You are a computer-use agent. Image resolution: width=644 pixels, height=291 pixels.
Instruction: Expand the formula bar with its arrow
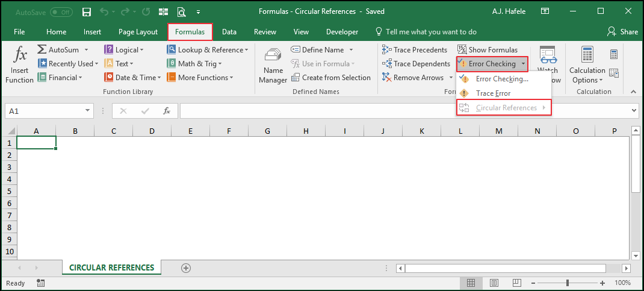point(634,111)
